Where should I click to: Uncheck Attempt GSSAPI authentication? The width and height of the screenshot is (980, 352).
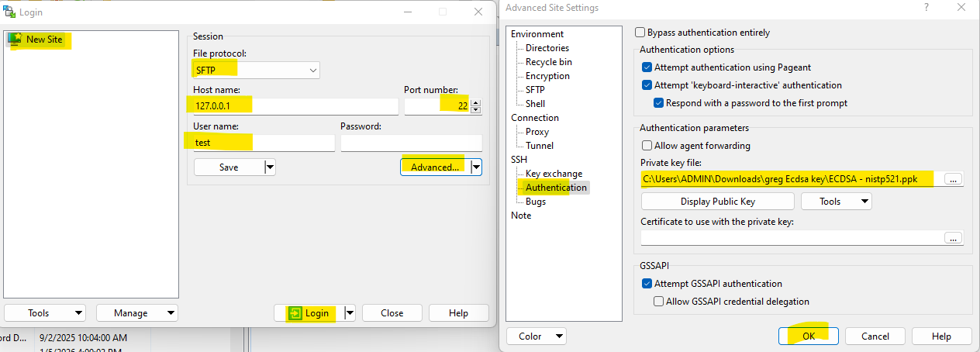(647, 284)
